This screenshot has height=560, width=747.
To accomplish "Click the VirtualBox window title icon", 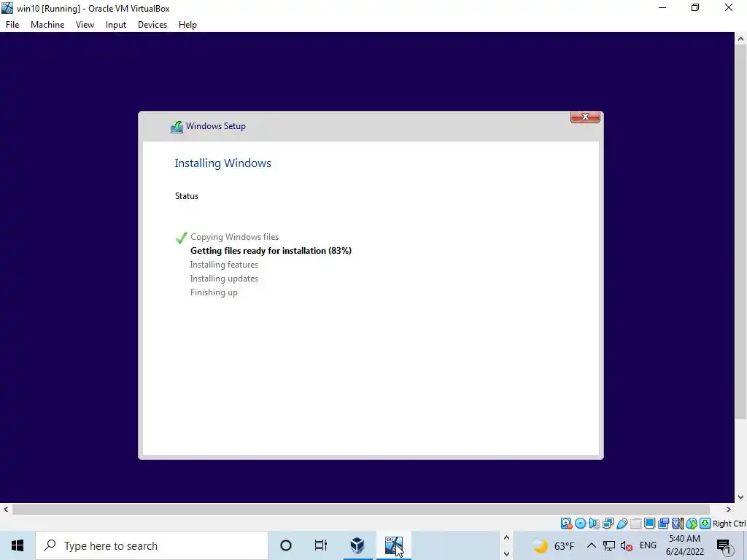I will point(7,8).
